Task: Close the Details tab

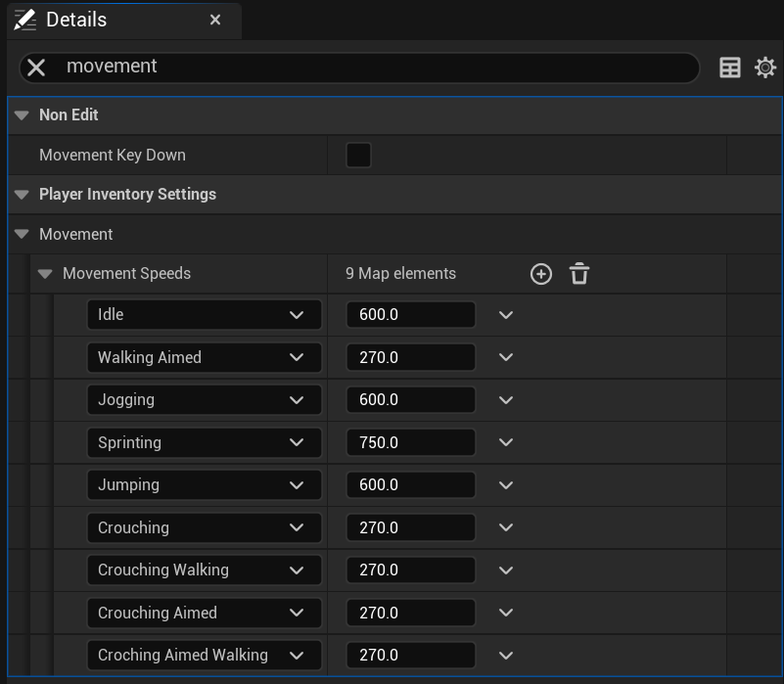Action: pos(215,20)
